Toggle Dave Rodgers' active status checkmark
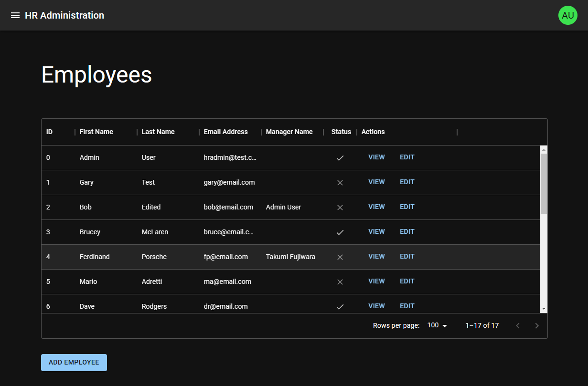 (x=340, y=306)
